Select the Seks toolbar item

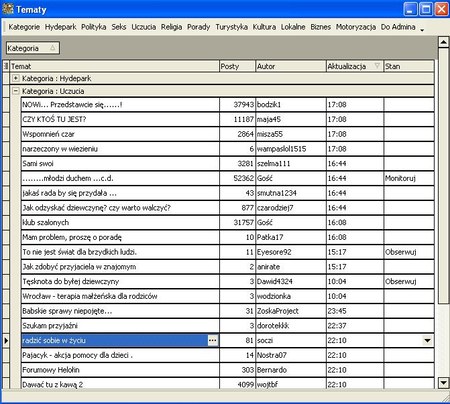(119, 27)
